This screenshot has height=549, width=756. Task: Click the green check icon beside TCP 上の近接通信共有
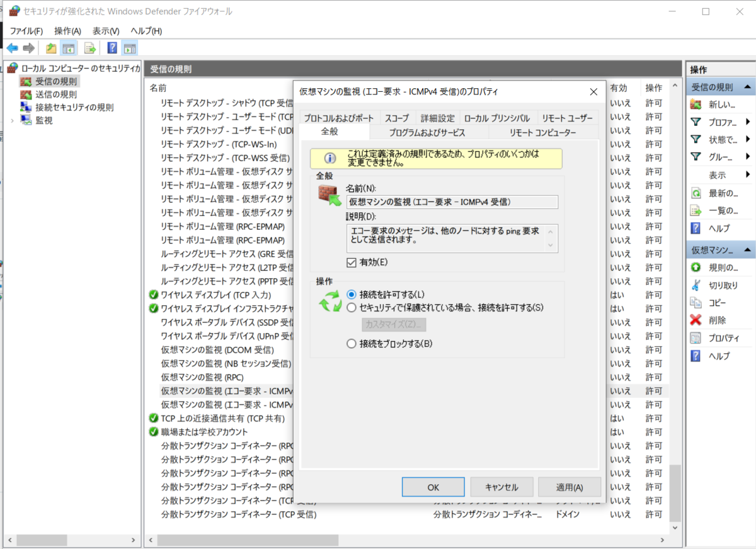tap(154, 418)
